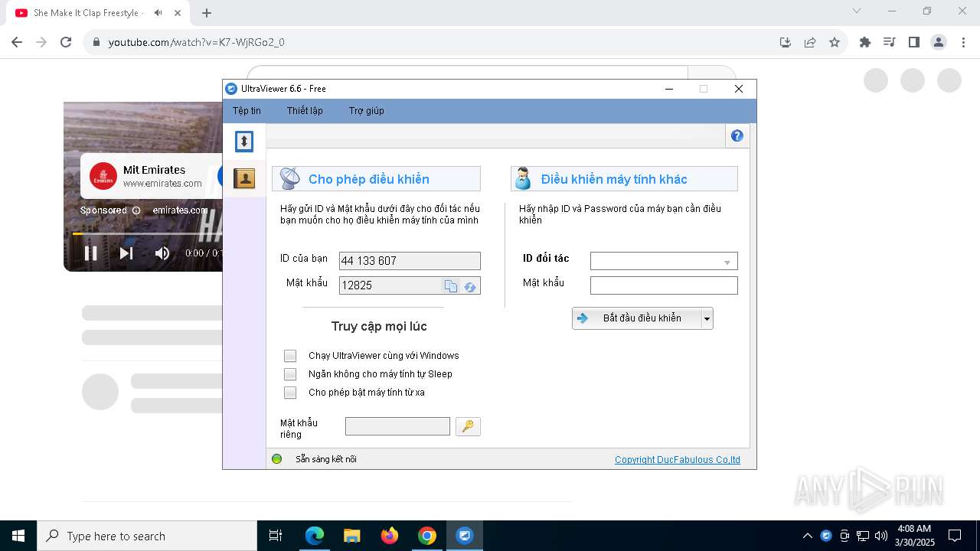980x551 pixels.
Task: Click Chrome's install app icon
Action: (786, 42)
